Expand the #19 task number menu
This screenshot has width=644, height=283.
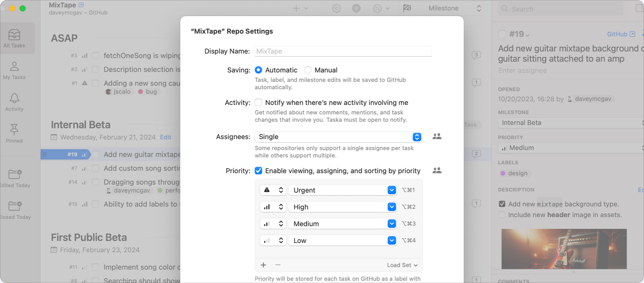click(x=519, y=34)
